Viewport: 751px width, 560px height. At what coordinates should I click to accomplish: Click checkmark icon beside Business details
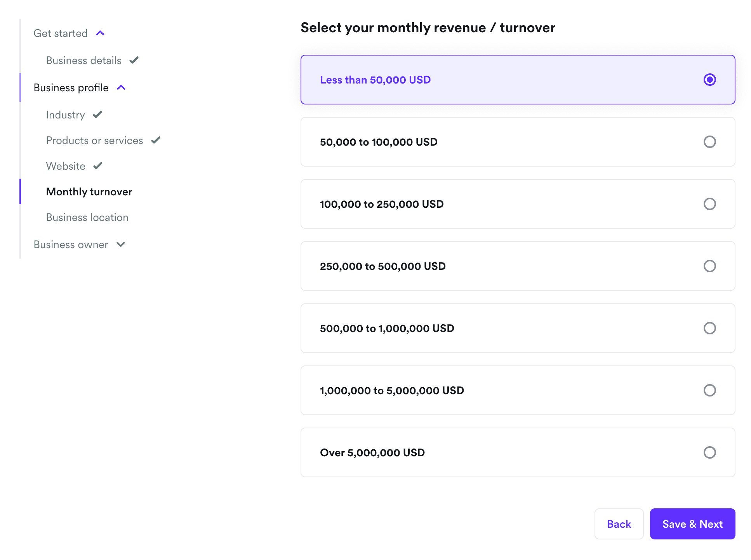pyautogui.click(x=134, y=60)
